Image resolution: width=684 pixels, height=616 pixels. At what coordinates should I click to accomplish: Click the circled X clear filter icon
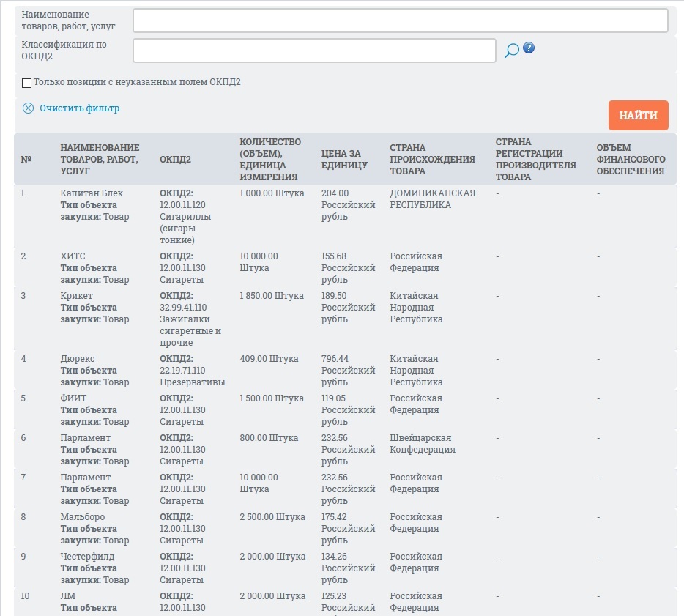(x=29, y=108)
